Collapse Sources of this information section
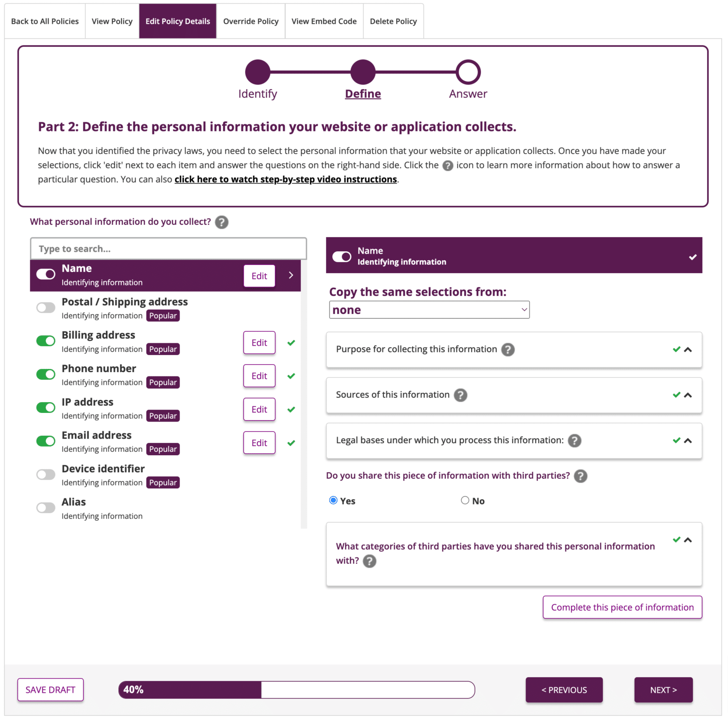The width and height of the screenshot is (728, 724). click(x=688, y=395)
